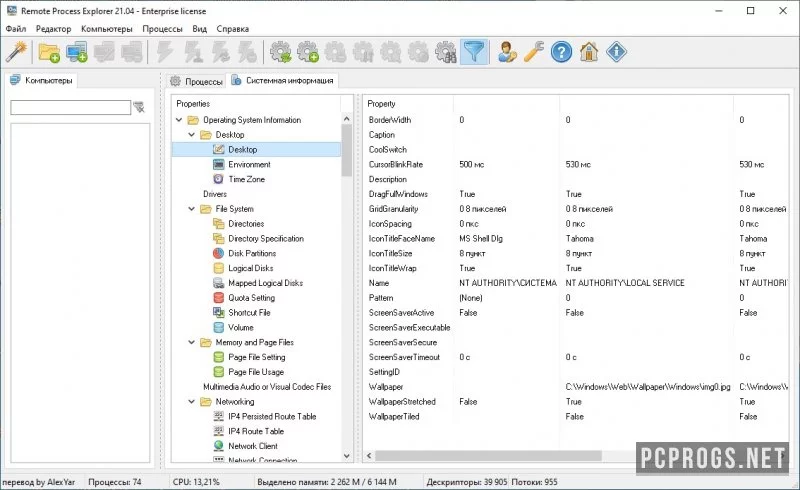Click the blue question mark help icon
This screenshot has width=800, height=490.
point(561,52)
